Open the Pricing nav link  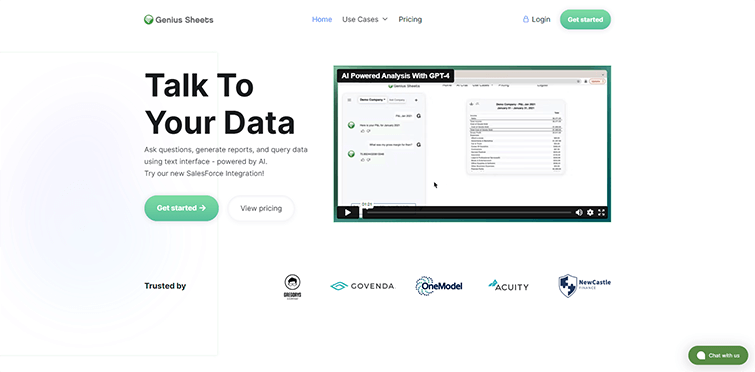(410, 19)
